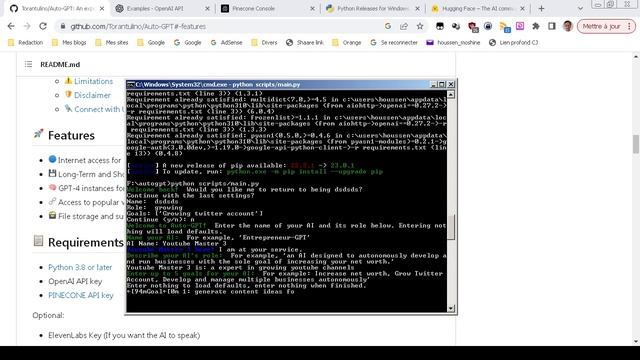The height and width of the screenshot is (360, 640).
Task: Open the Mes blogs bookmarks folder
Action: 69,42
